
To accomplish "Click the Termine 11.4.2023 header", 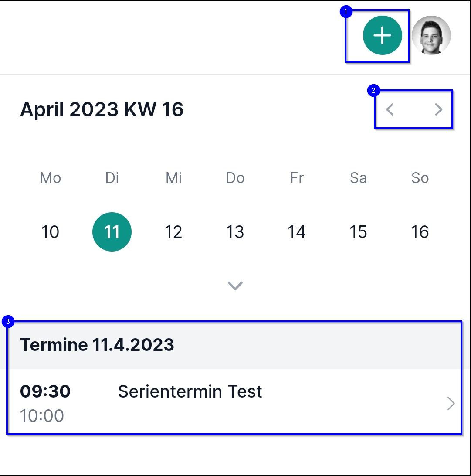I will click(x=97, y=345).
